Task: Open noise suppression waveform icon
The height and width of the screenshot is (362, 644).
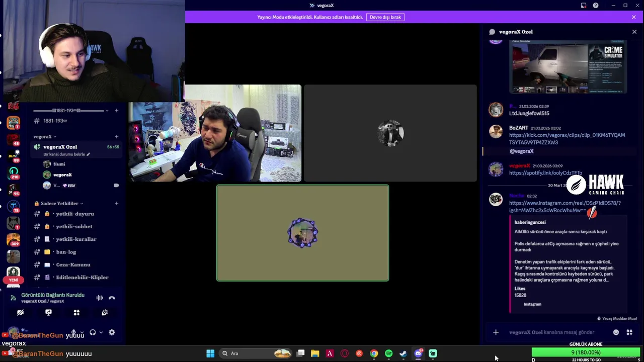Action: pos(100,298)
